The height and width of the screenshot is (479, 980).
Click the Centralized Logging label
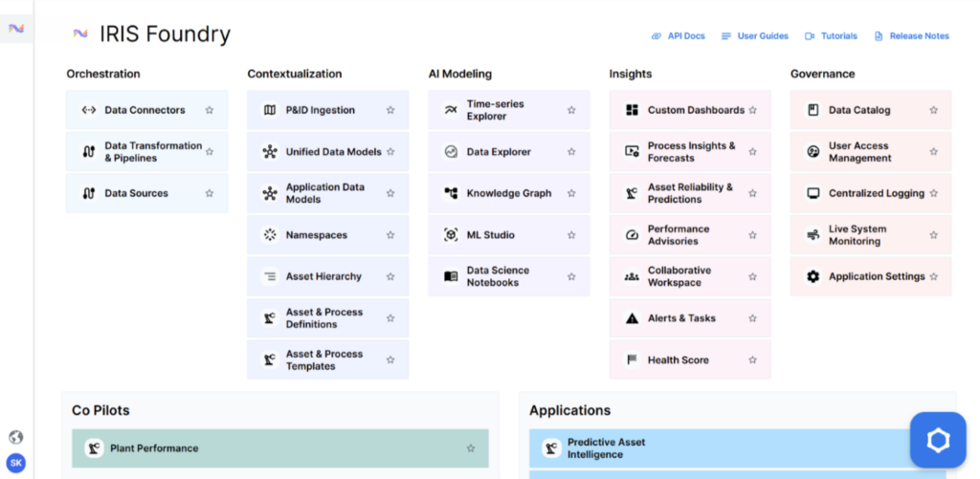pos(877,193)
